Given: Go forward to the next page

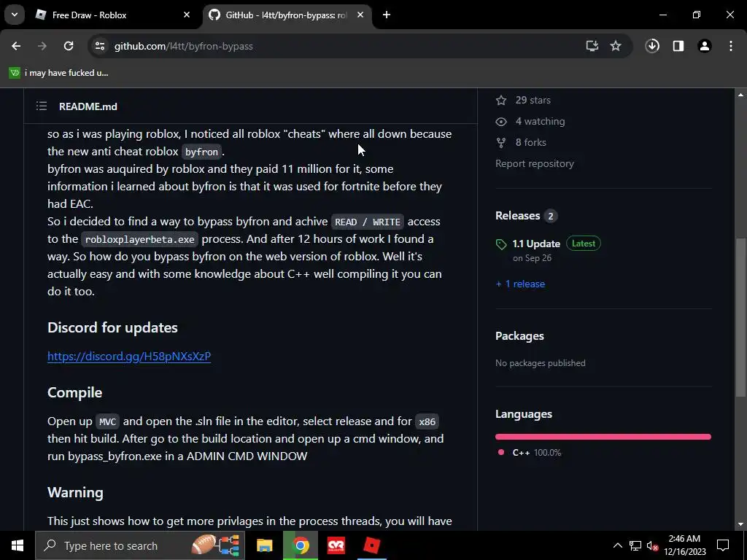Looking at the screenshot, I should [42, 46].
